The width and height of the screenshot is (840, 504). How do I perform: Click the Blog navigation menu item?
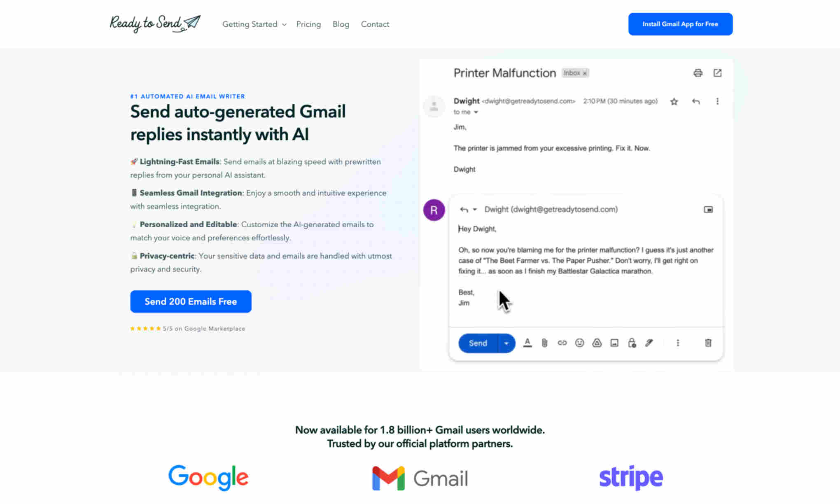click(341, 24)
